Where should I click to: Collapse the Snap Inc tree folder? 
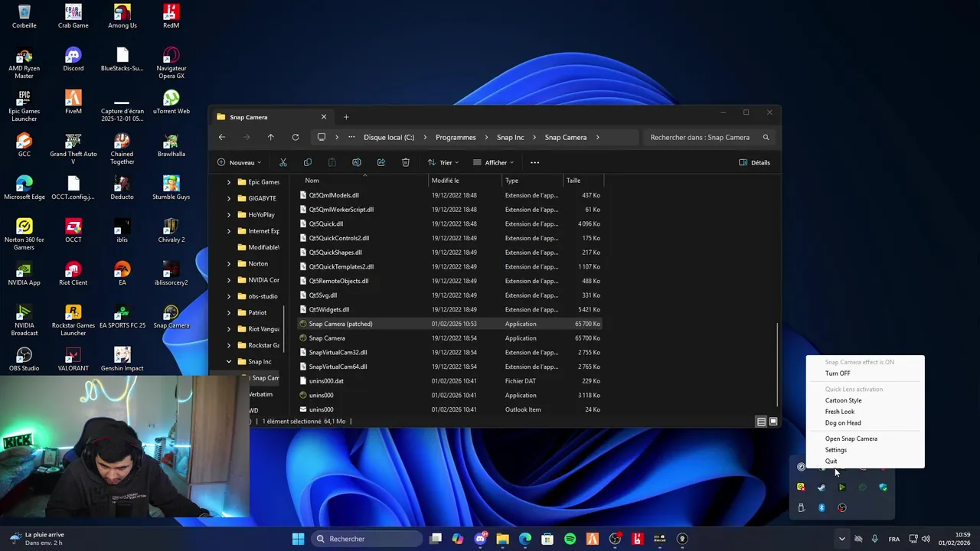pyautogui.click(x=229, y=361)
